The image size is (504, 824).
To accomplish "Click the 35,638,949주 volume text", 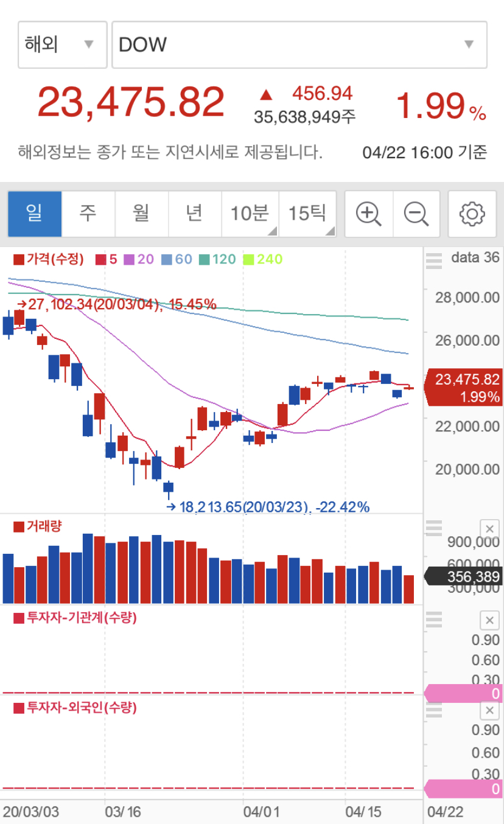I will (305, 116).
